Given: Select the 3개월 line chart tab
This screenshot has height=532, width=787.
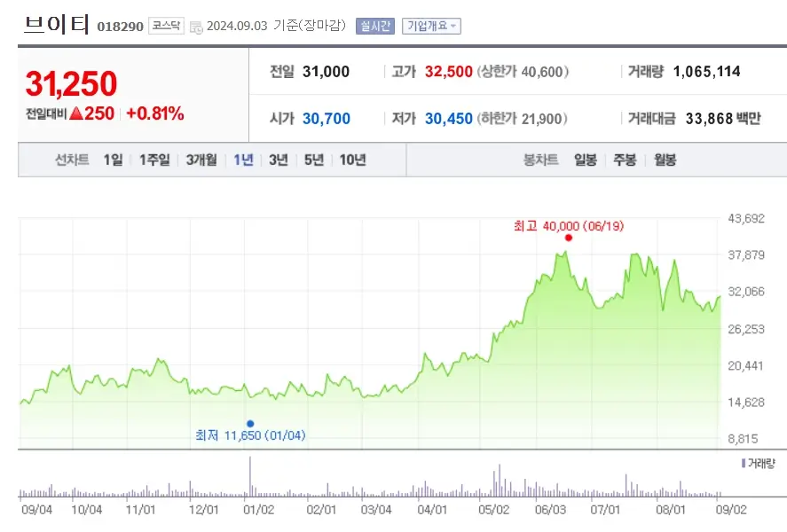Looking at the screenshot, I should pyautogui.click(x=201, y=160).
